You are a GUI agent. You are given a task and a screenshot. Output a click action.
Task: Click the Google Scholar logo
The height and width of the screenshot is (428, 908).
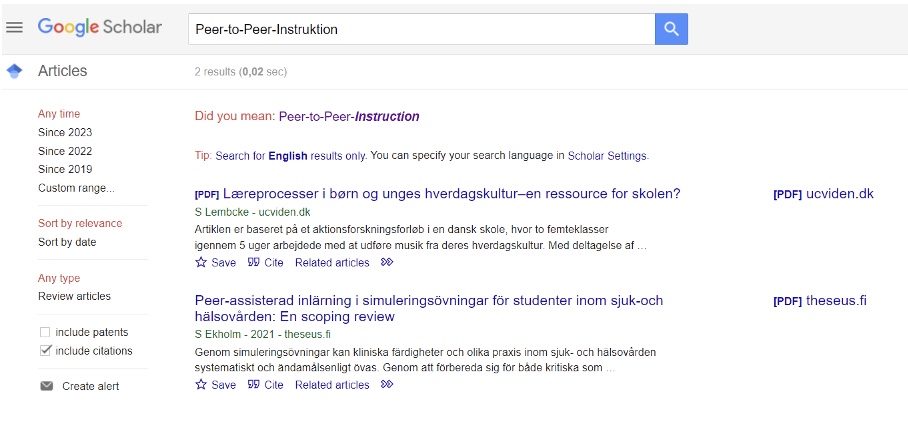(x=99, y=27)
